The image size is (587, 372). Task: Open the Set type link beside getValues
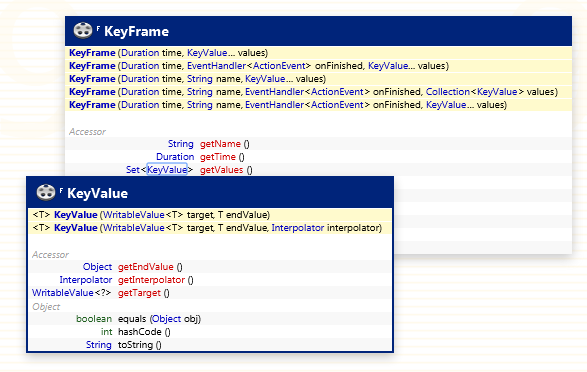[x=133, y=170]
